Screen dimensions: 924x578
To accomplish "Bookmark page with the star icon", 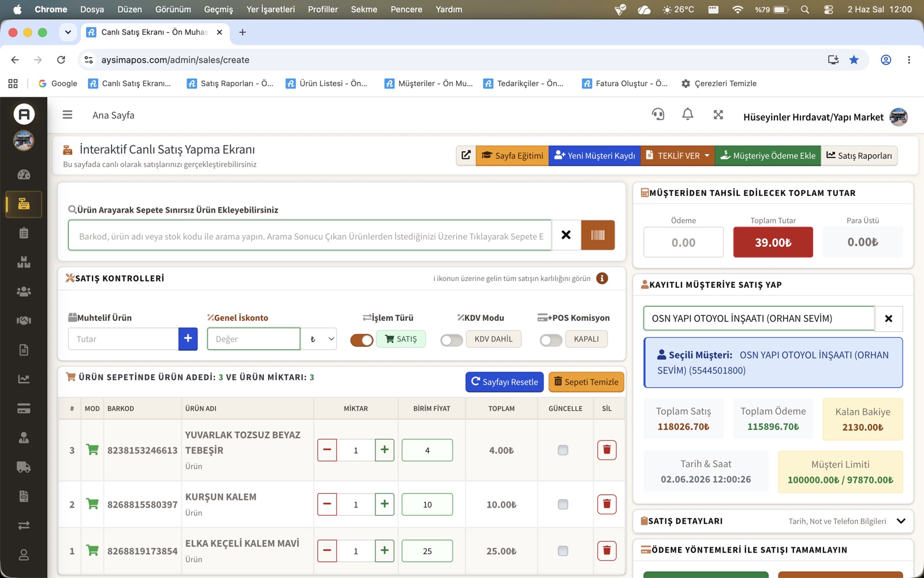I will tap(854, 60).
